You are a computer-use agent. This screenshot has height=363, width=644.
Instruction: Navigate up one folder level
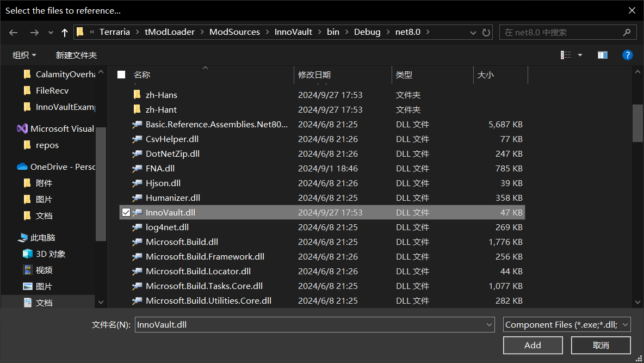pyautogui.click(x=65, y=33)
